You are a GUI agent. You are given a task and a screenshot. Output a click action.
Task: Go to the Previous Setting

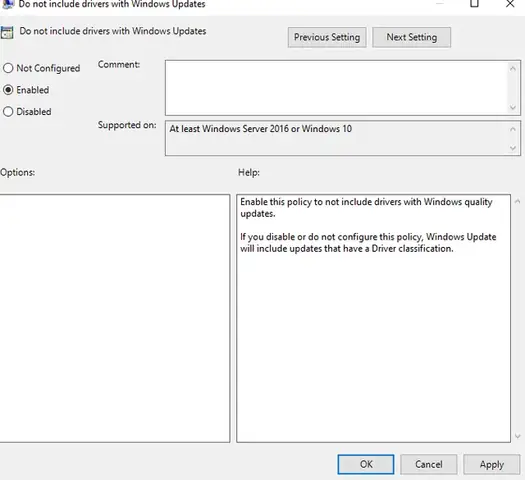(x=327, y=37)
